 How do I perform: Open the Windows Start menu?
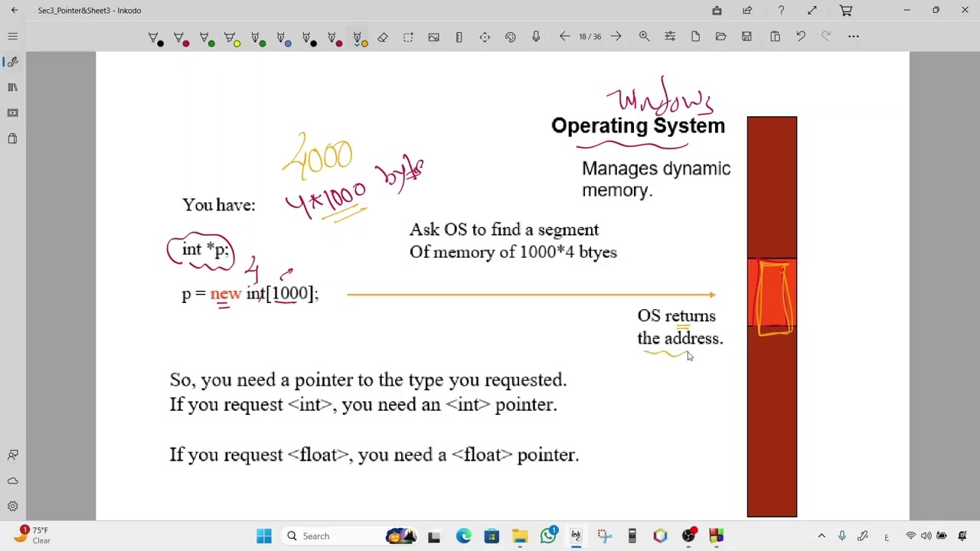point(264,536)
